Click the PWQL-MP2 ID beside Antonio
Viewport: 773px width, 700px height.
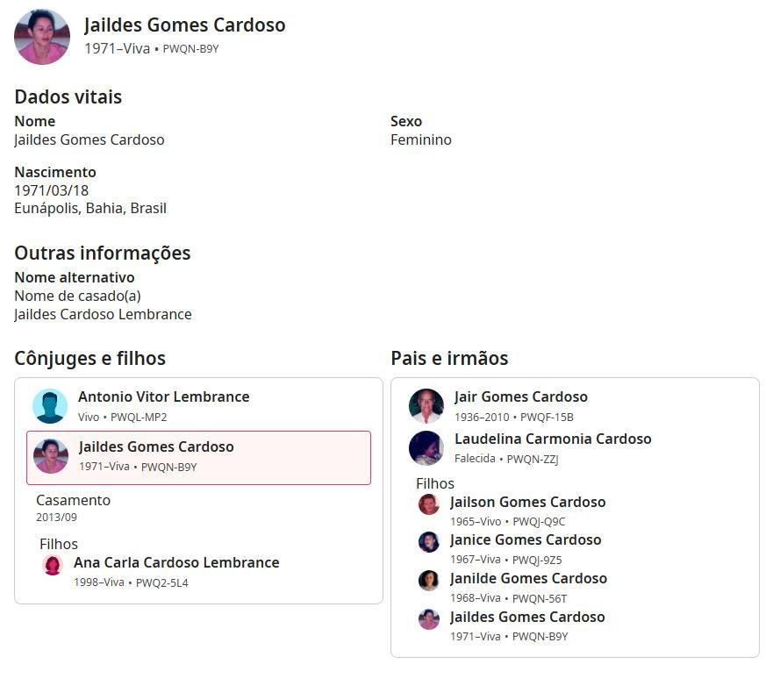pyautogui.click(x=139, y=418)
